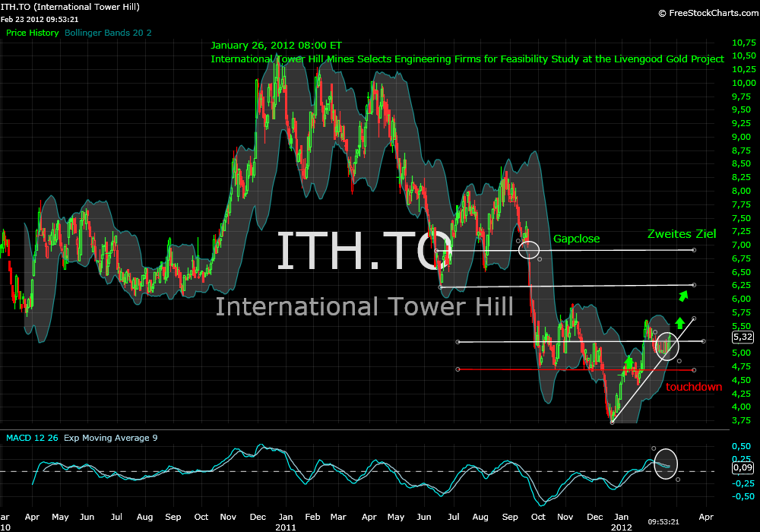This screenshot has width=760, height=532.
Task: Select the Livengood Gold Project news headline
Action: pos(467,59)
